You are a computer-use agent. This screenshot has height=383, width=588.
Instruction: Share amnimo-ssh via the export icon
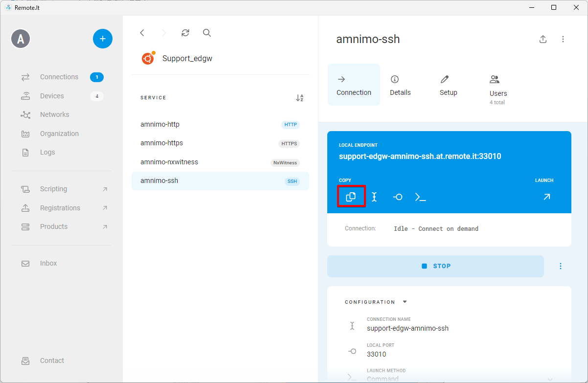point(543,39)
